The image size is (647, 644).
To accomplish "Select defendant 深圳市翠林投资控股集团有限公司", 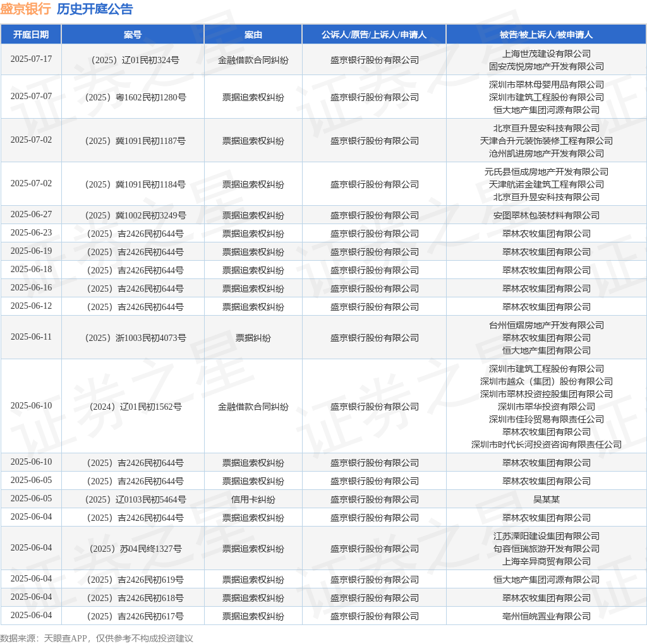I will (546, 394).
